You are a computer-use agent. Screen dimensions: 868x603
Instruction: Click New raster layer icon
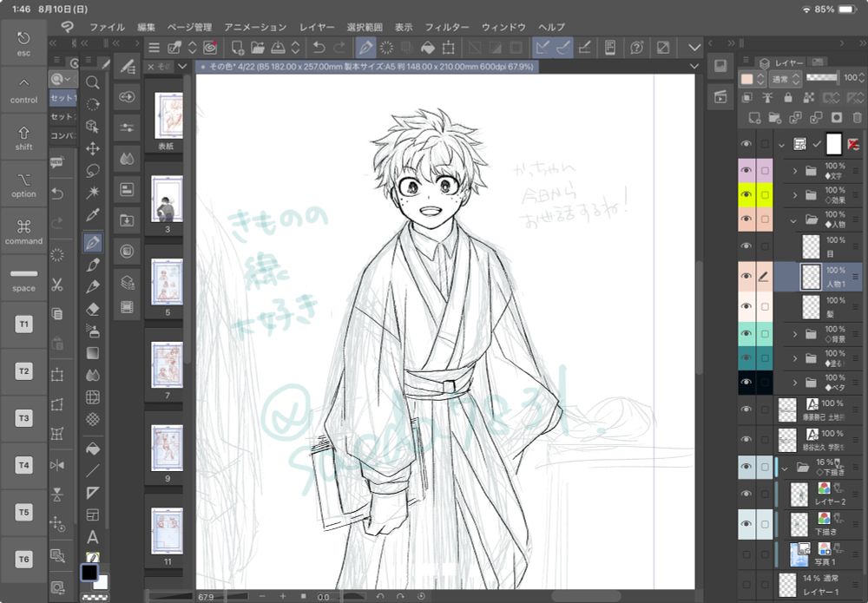coord(754,117)
